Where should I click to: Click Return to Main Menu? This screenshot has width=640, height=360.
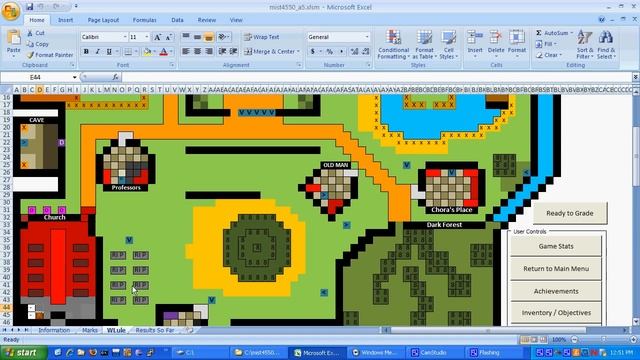pos(556,269)
